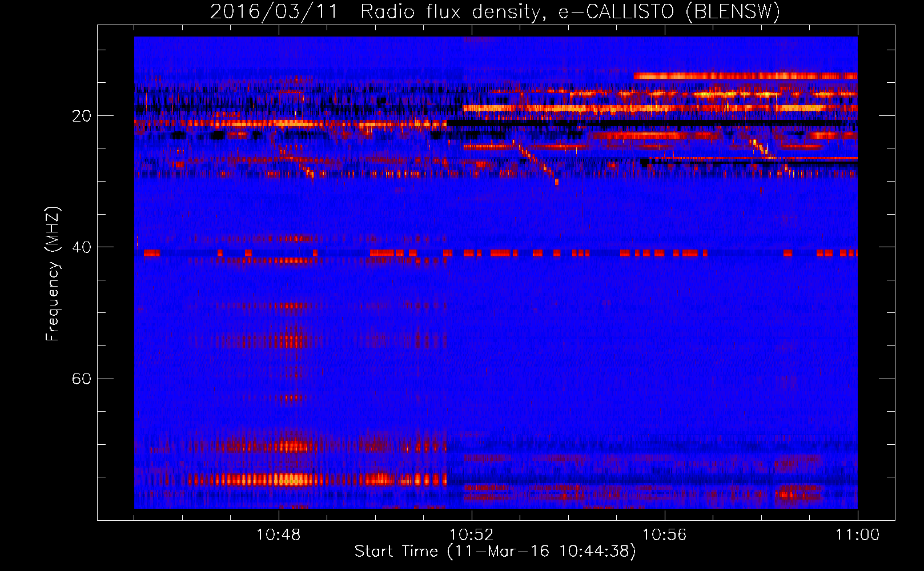Click the 10:48 time tick label
The image size is (924, 571).
coord(278,534)
